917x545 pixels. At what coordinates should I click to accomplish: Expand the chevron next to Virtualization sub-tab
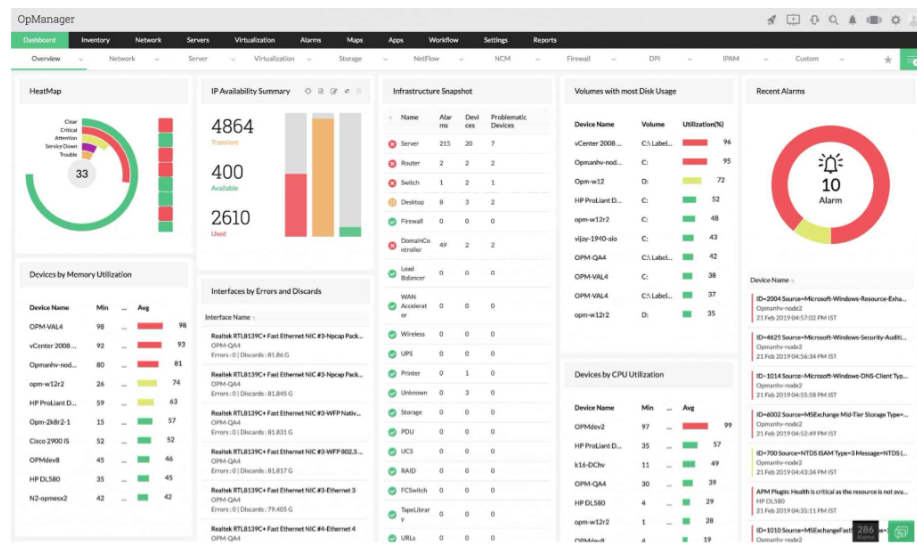[309, 60]
